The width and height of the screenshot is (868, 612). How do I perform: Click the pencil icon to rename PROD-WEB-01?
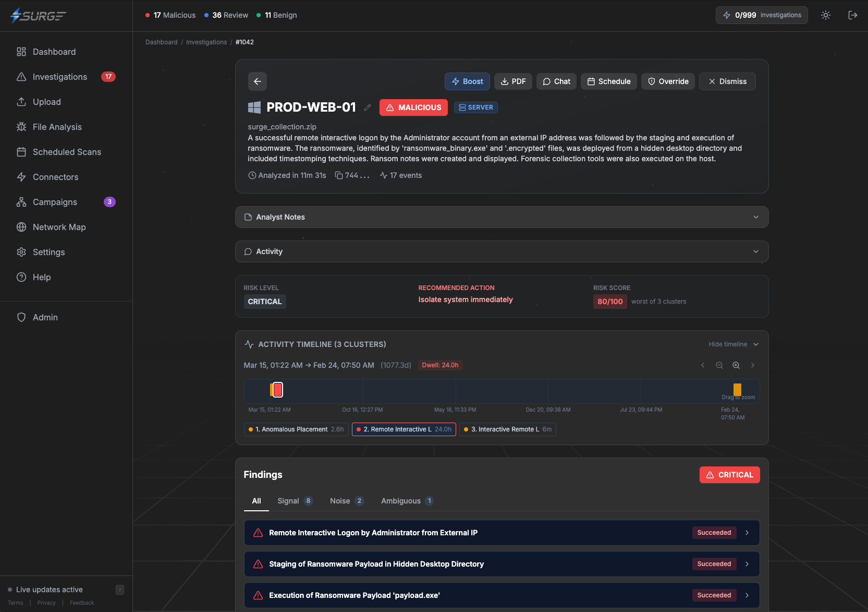pos(368,107)
